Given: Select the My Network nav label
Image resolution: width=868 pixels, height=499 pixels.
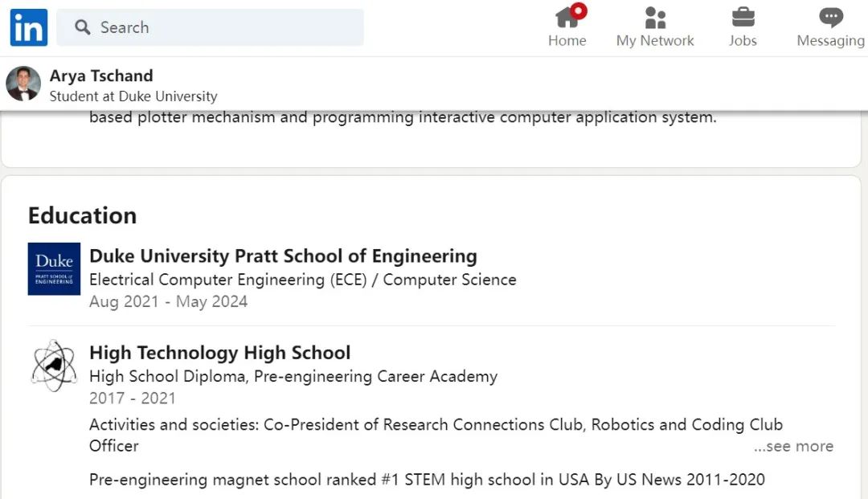Looking at the screenshot, I should click(x=655, y=40).
